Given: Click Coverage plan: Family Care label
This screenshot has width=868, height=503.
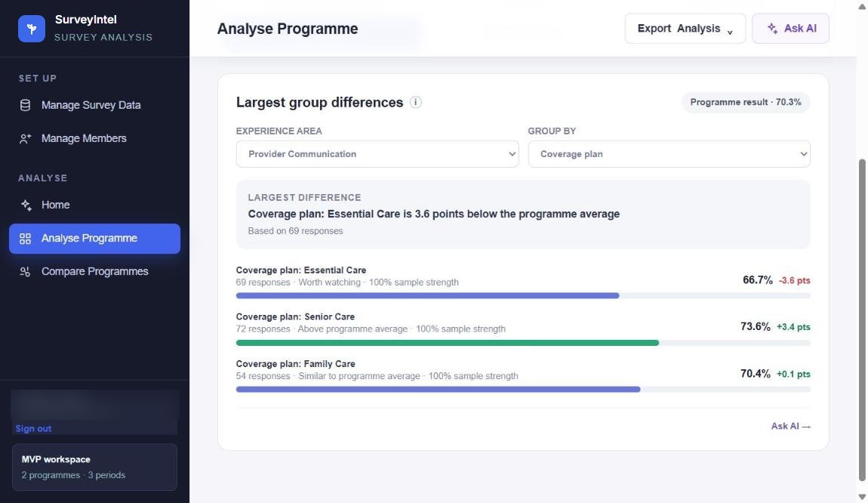Looking at the screenshot, I should 296,364.
